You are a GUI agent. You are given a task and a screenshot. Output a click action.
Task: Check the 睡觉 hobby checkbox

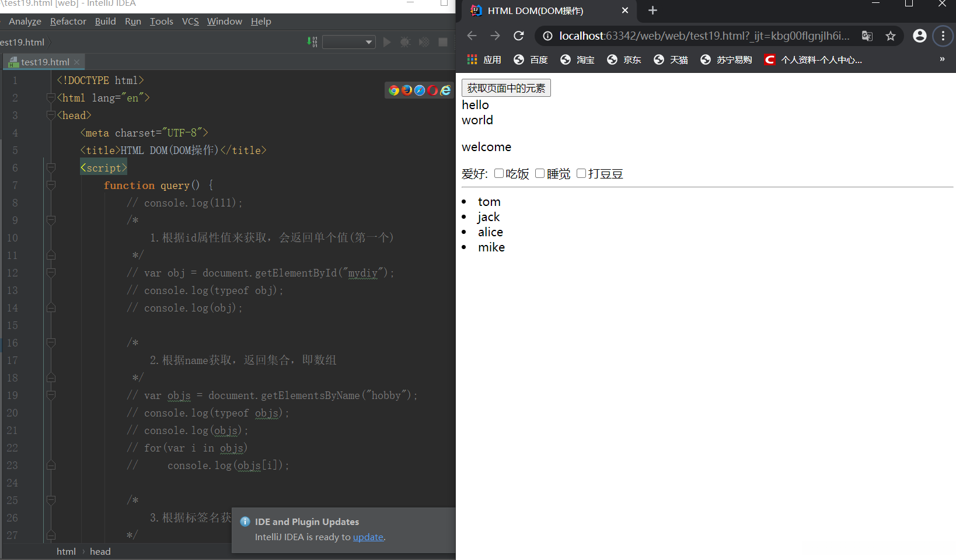click(540, 173)
